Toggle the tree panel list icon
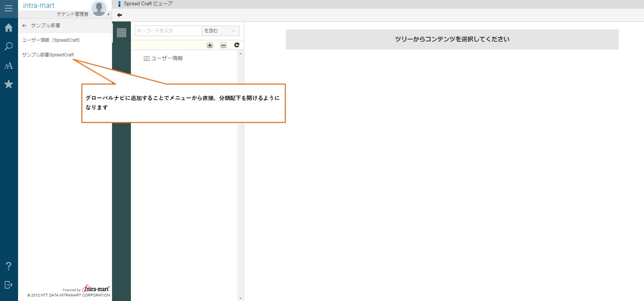Image resolution: width=644 pixels, height=301 pixels. pos(122,33)
